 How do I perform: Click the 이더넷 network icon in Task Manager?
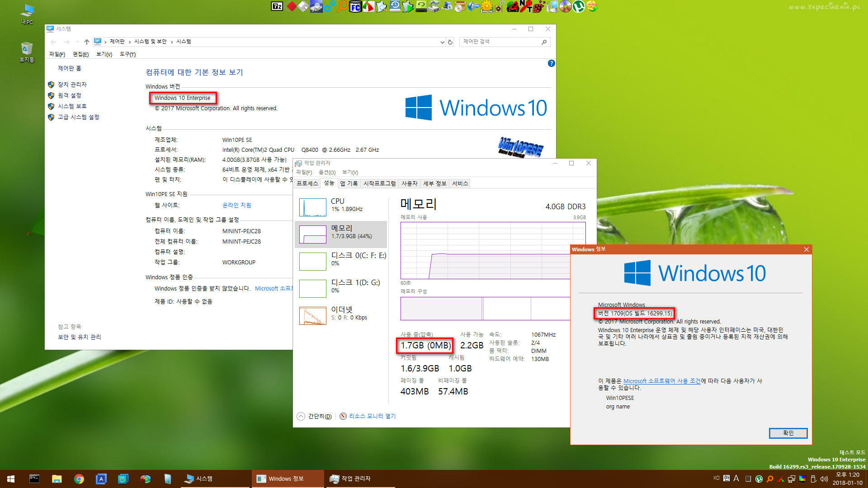(x=312, y=316)
